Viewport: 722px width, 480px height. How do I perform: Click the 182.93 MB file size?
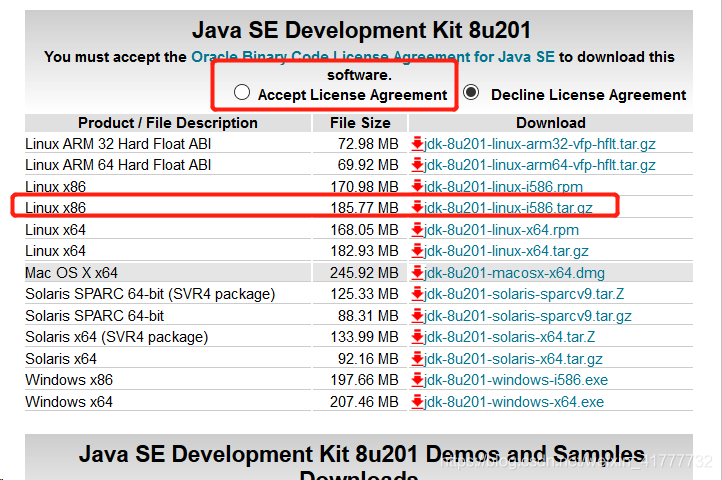(x=364, y=251)
